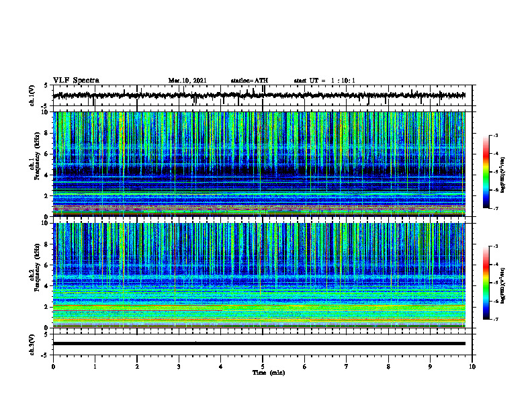532x411 pixels.
Task: Click inside the ch.2 spectrogram panel
Action: [x=259, y=275]
